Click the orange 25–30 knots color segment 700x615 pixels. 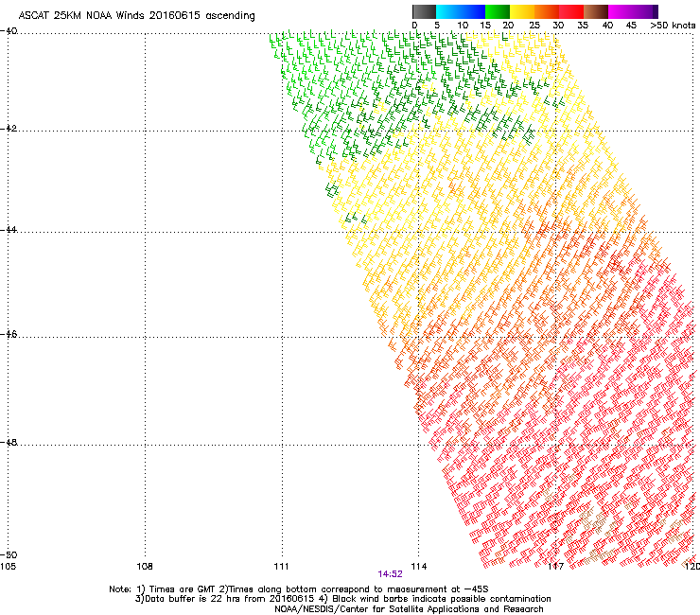pos(547,11)
